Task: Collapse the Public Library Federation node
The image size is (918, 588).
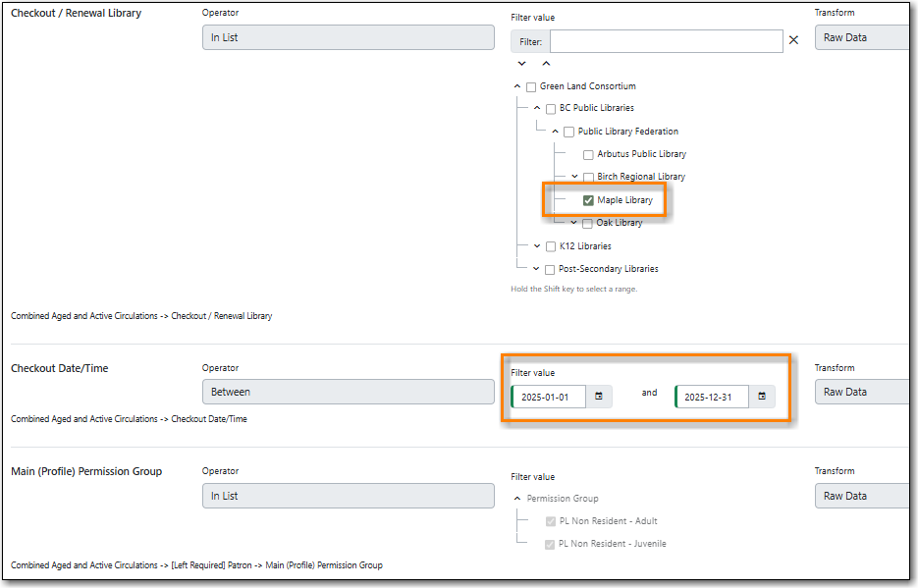Action: 556,132
